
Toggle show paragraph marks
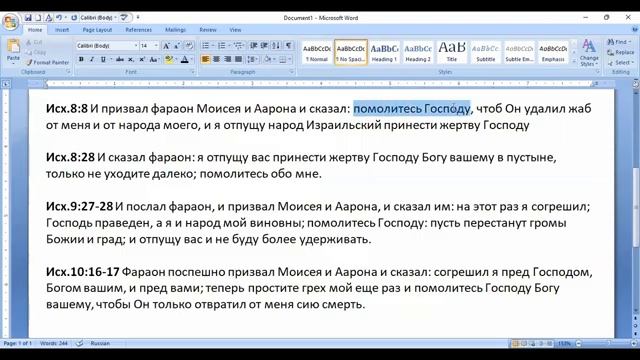point(289,45)
